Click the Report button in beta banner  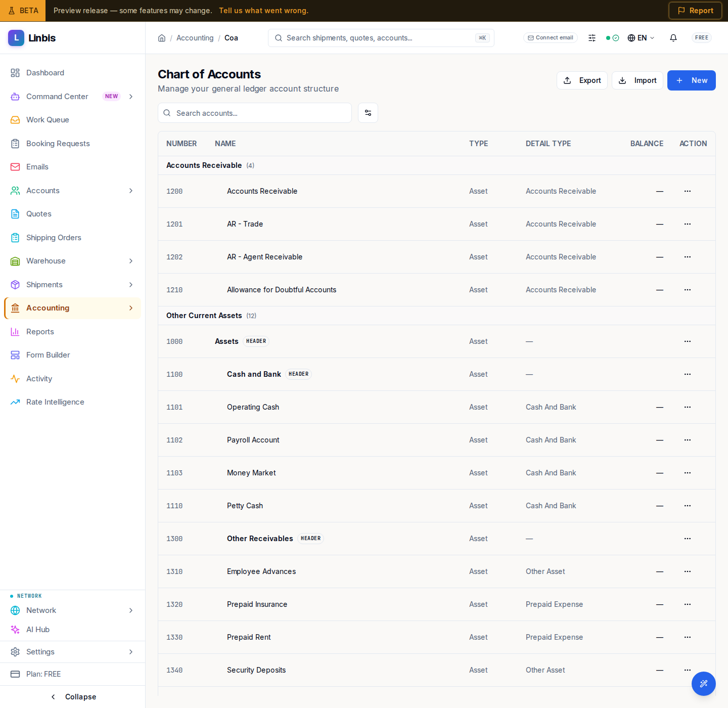click(x=695, y=11)
